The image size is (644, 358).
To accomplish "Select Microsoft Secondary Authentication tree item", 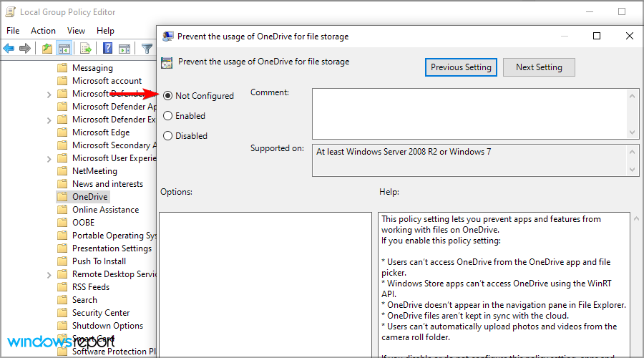I will (x=114, y=145).
